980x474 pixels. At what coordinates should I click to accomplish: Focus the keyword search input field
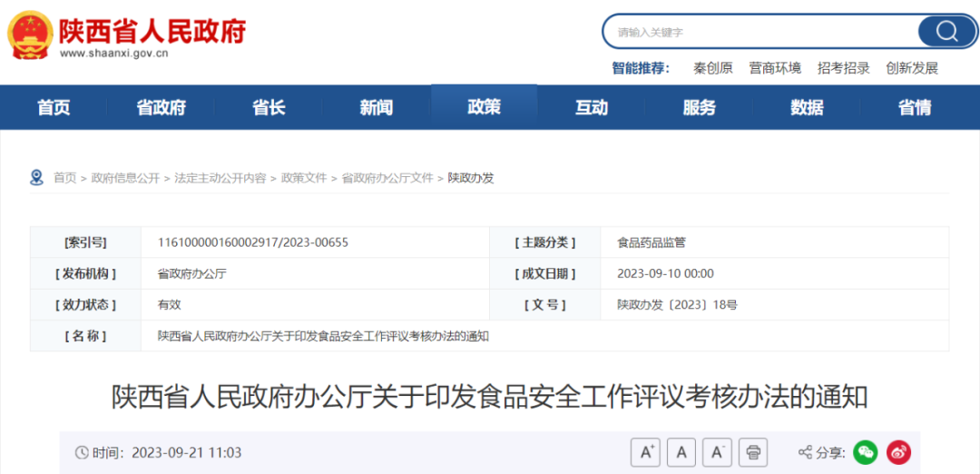(762, 32)
